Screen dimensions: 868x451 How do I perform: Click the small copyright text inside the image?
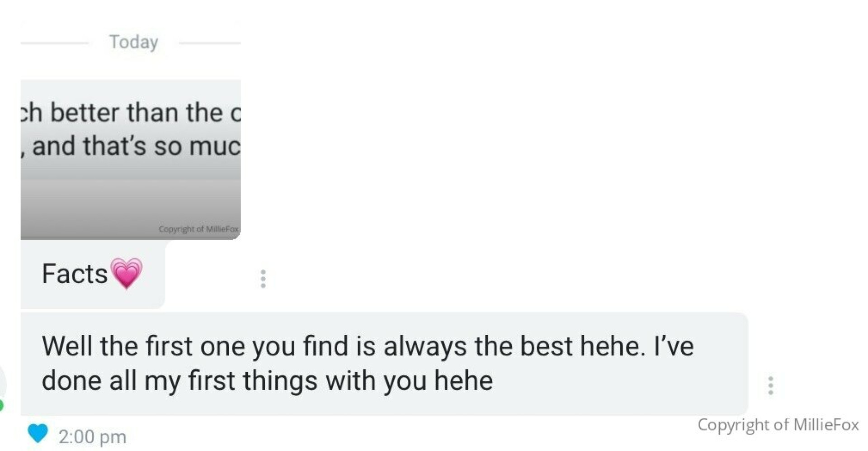(x=198, y=229)
